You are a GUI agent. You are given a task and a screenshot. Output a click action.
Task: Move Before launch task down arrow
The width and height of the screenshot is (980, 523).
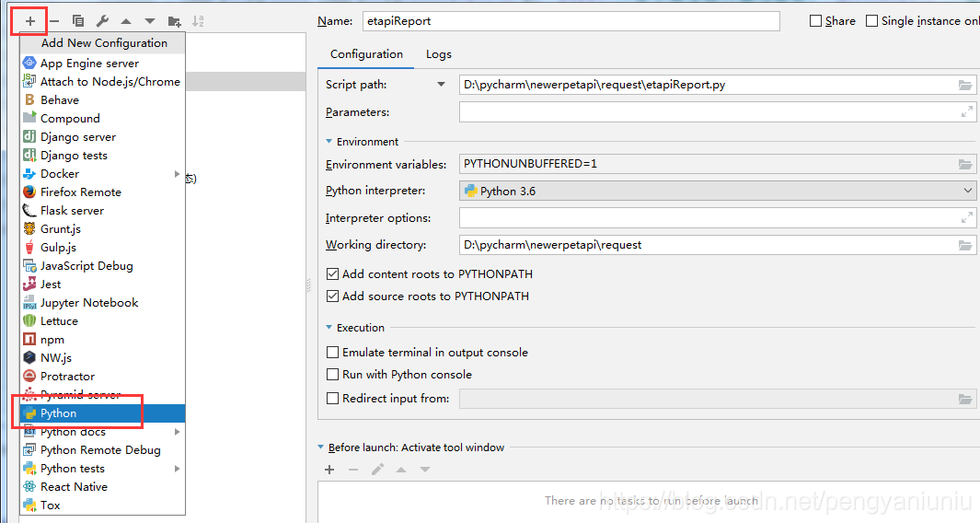pyautogui.click(x=425, y=470)
